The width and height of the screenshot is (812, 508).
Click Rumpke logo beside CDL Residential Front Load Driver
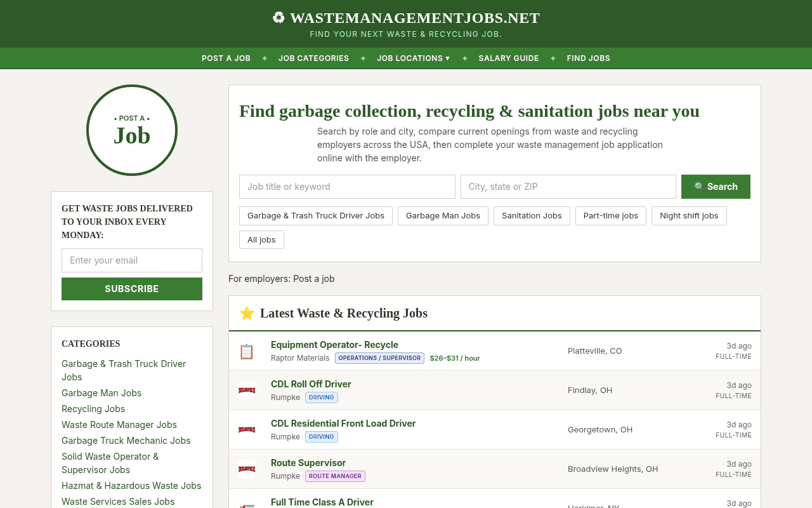[x=247, y=430]
